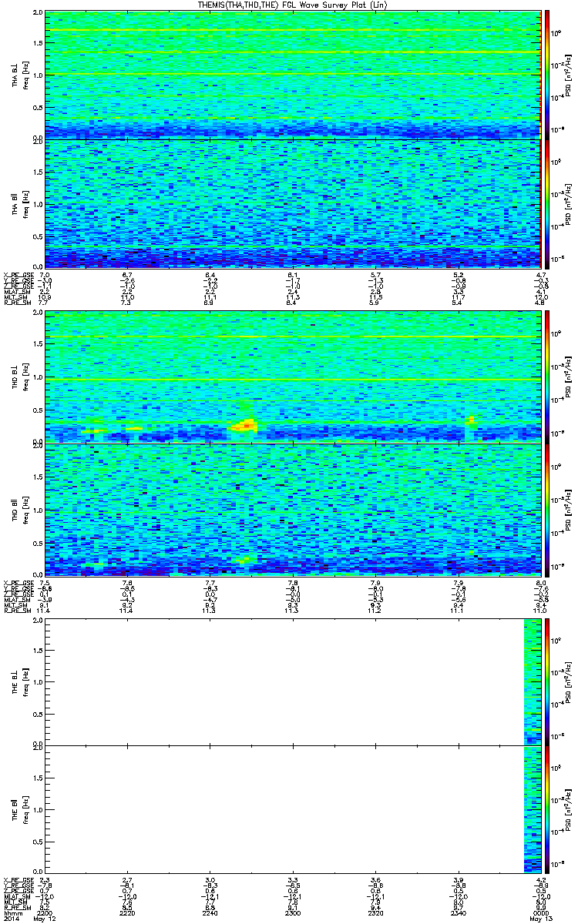Click the PSD color bar beside THE B-parallel panel

[548, 808]
